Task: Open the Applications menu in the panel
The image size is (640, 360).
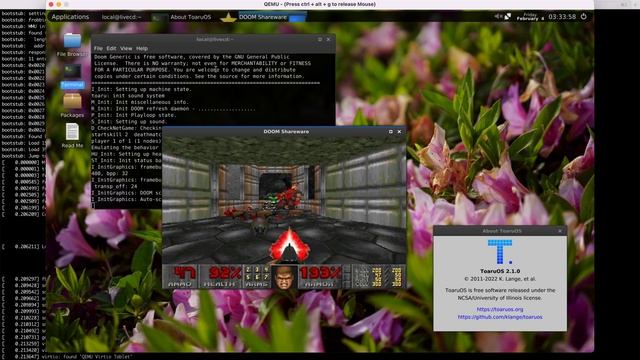Action: point(70,17)
